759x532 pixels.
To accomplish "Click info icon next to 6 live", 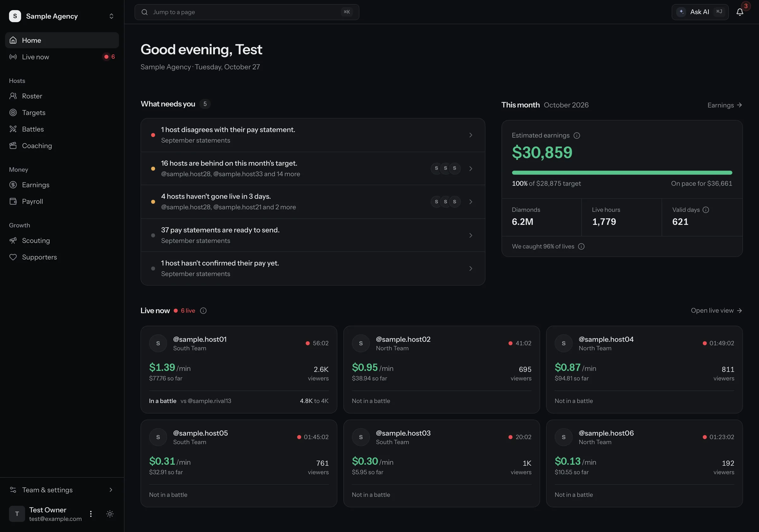I will (x=203, y=311).
